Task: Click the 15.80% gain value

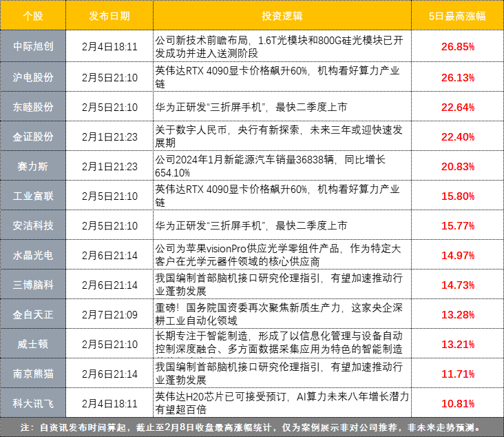Action: click(458, 196)
